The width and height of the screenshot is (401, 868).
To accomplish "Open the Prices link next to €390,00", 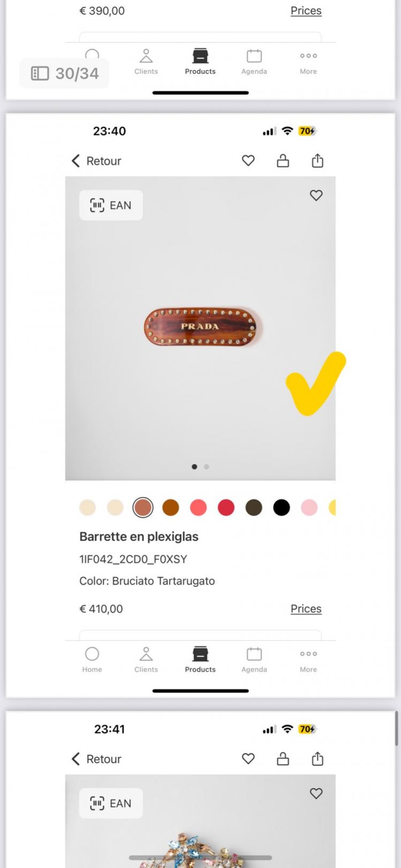I will (306, 11).
